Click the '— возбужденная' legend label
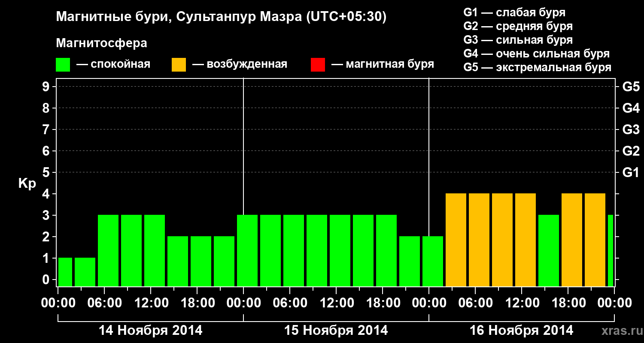Viewport: 644px width, 343px height. [240, 64]
